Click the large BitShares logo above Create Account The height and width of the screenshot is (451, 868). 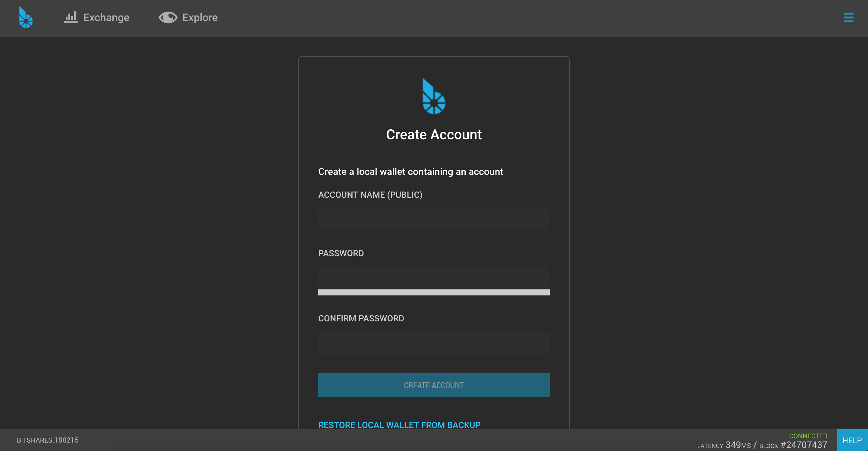coord(434,96)
